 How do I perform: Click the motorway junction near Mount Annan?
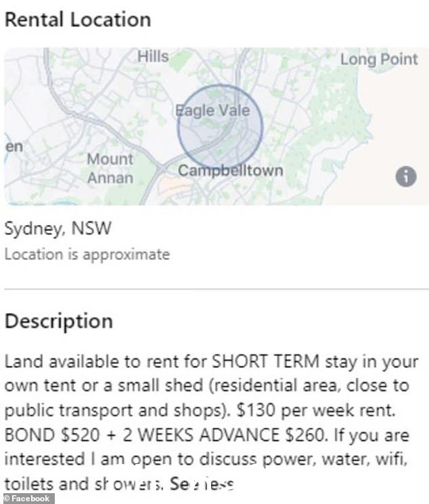click(162, 168)
